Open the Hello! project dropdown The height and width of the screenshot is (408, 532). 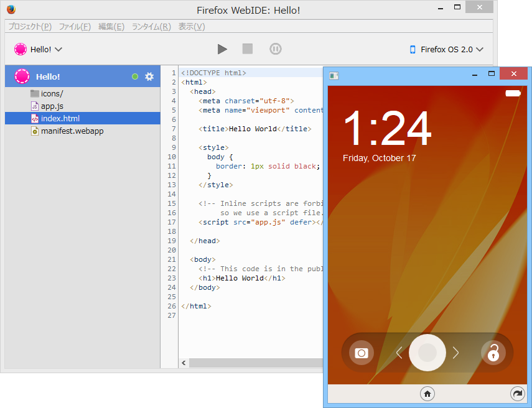click(x=37, y=49)
